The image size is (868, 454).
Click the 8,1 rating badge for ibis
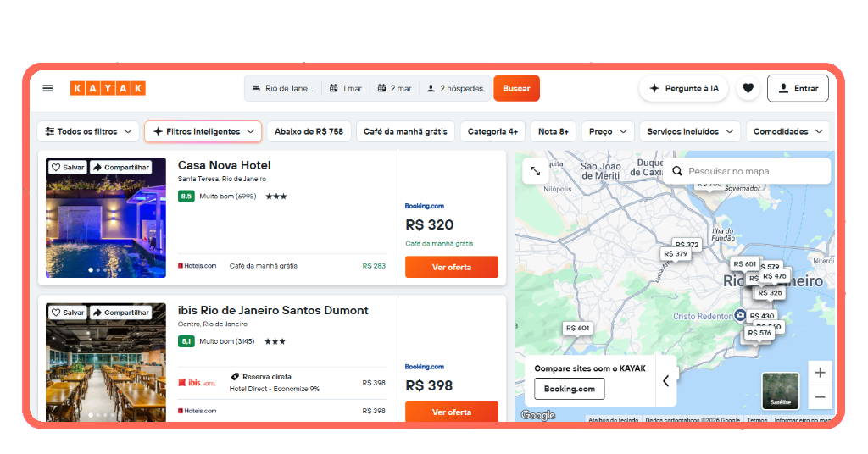[186, 341]
